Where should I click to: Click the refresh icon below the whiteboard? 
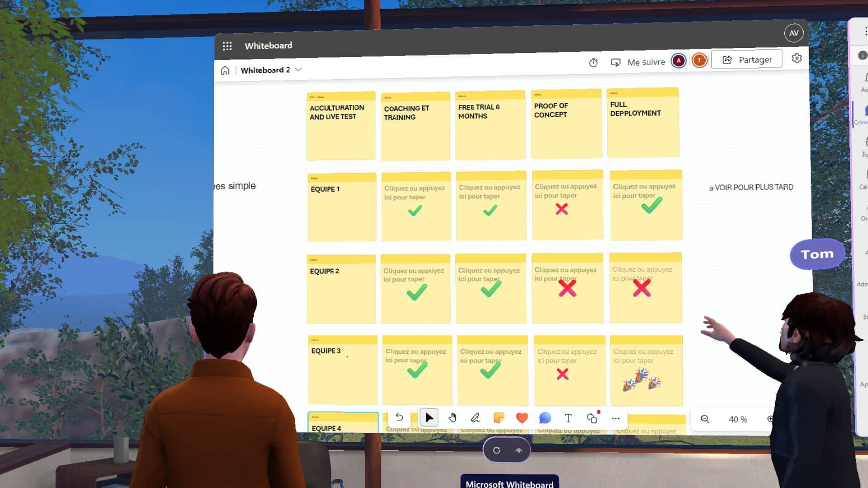[x=496, y=450]
